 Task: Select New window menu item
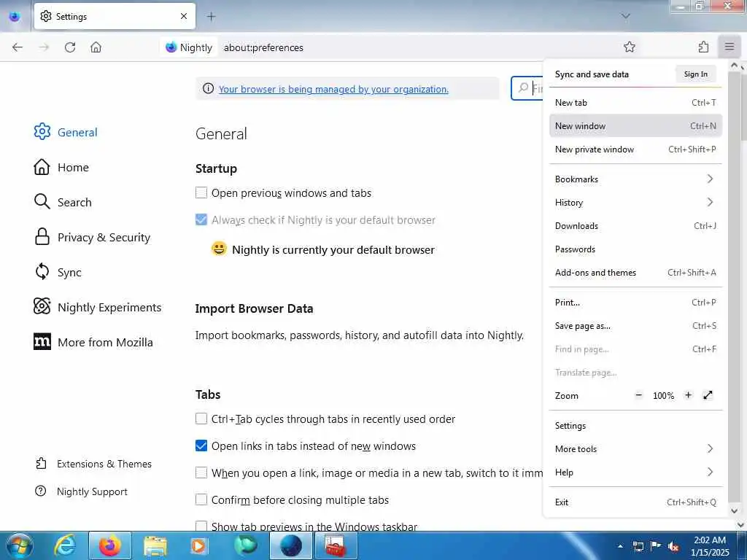[x=635, y=125]
